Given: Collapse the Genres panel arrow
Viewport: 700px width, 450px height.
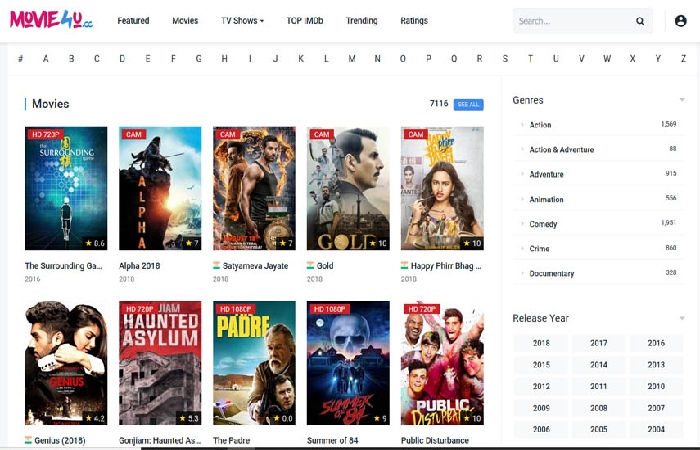Looking at the screenshot, I should [682, 100].
